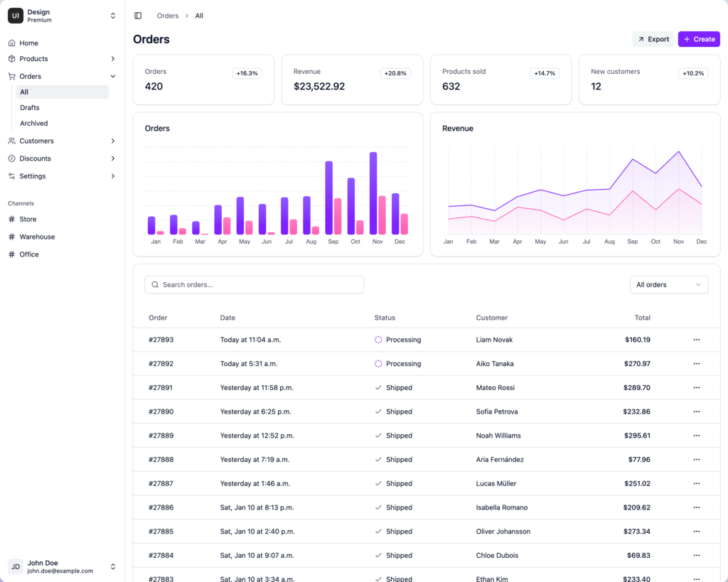Click the Discounts icon in sidebar
This screenshot has height=582, width=728.
pyautogui.click(x=11, y=158)
